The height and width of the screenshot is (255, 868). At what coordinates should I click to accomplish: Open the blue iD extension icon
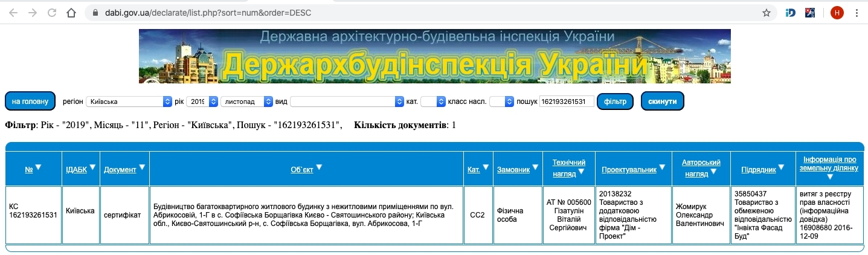click(791, 13)
